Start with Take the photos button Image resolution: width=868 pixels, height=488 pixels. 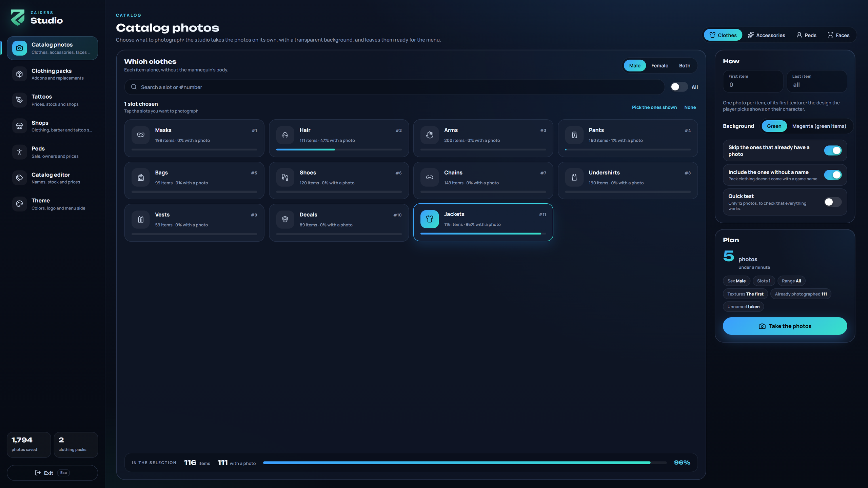[785, 326]
